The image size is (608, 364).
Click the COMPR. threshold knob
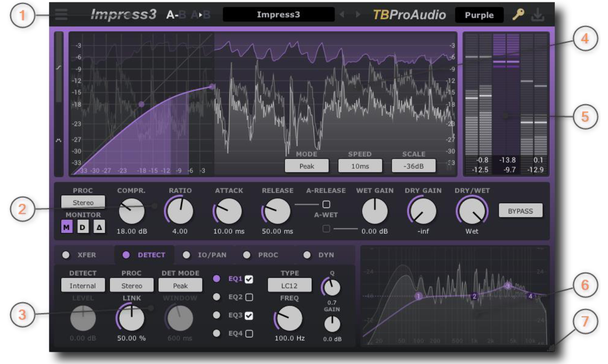coord(132,211)
